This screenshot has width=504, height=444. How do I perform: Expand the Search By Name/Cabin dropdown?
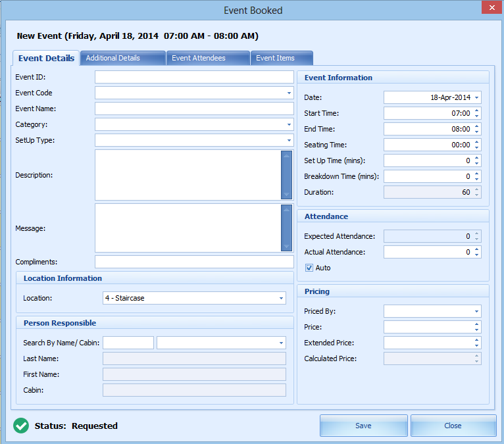(281, 343)
